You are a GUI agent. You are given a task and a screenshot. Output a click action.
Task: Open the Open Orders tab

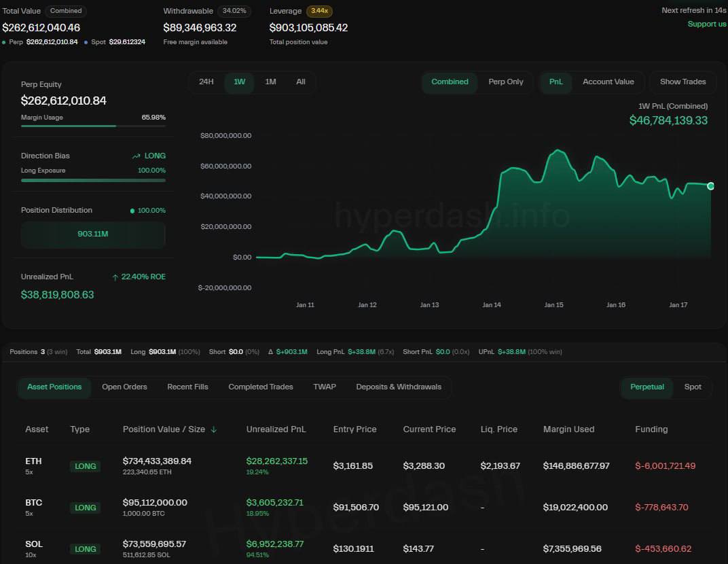click(x=124, y=387)
